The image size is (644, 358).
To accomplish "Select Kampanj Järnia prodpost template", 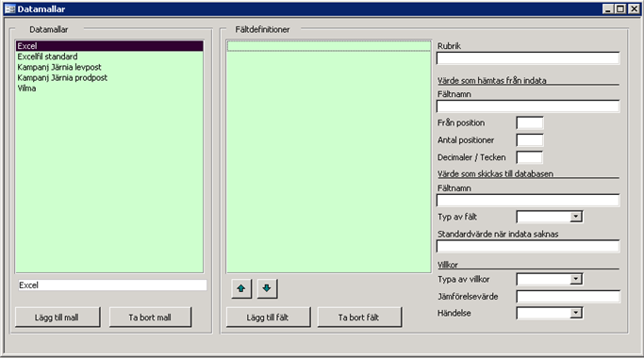I will (x=109, y=78).
